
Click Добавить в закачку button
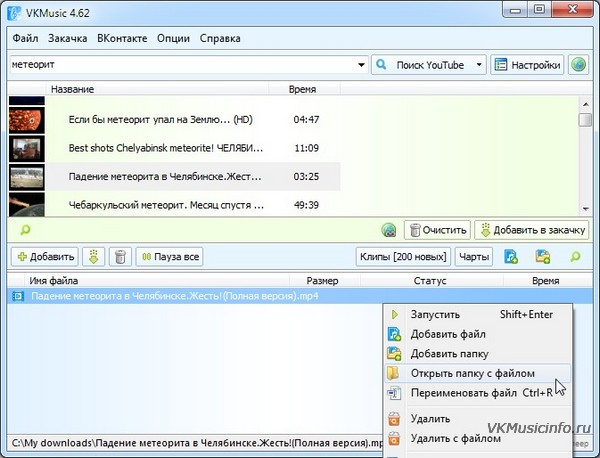532,230
